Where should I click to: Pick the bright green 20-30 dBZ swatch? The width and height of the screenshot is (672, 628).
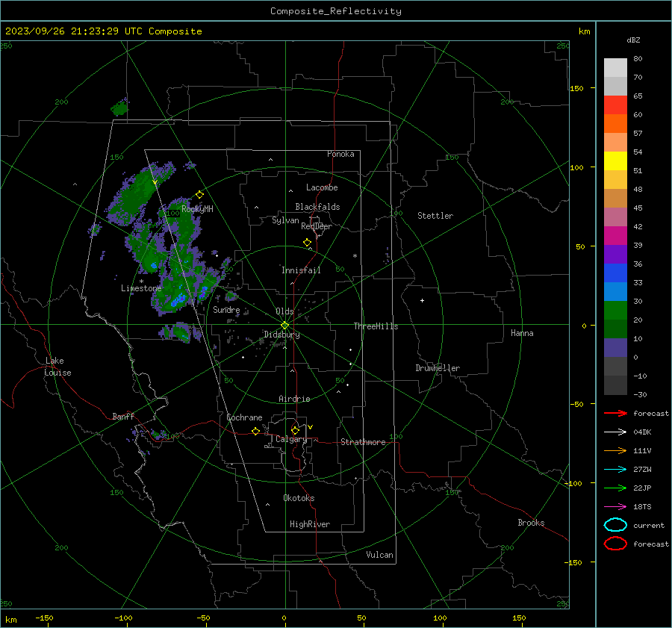point(615,311)
